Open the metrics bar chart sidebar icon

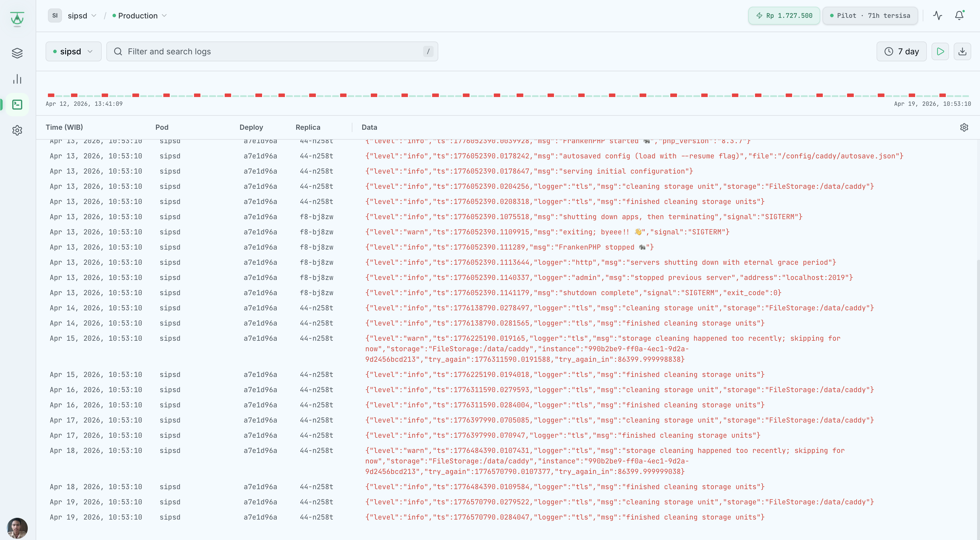coord(17,79)
